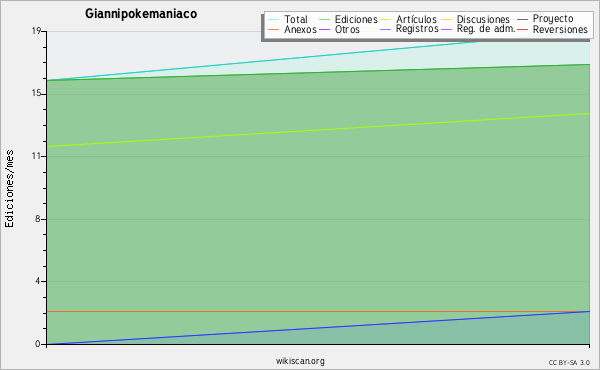The width and height of the screenshot is (600, 370).
Task: Click the y-axis label Ediciones/mes
Action: point(9,189)
